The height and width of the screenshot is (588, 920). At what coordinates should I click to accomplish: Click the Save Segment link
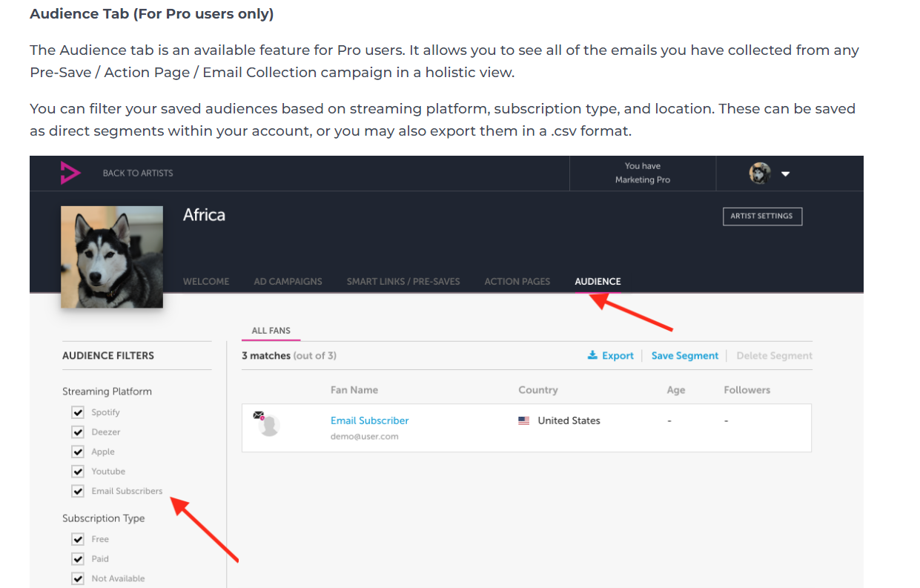684,356
